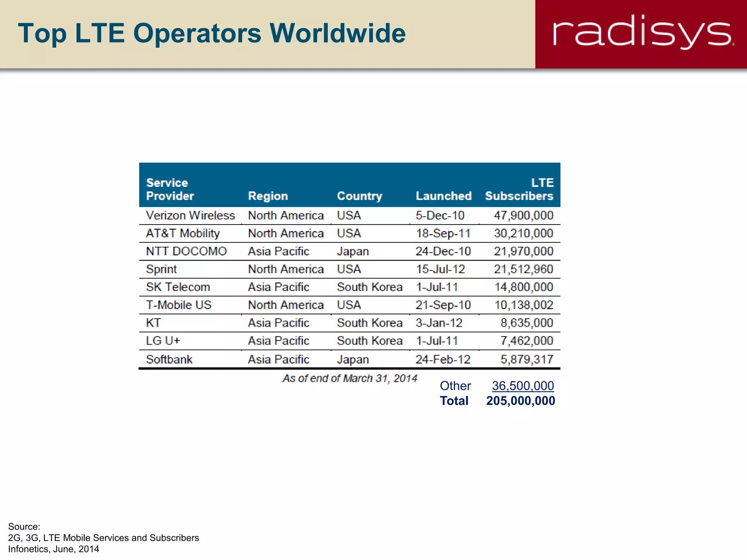Click 'North America' in the AT&T Mobility row
The width and height of the screenshot is (747, 560).
click(x=286, y=233)
